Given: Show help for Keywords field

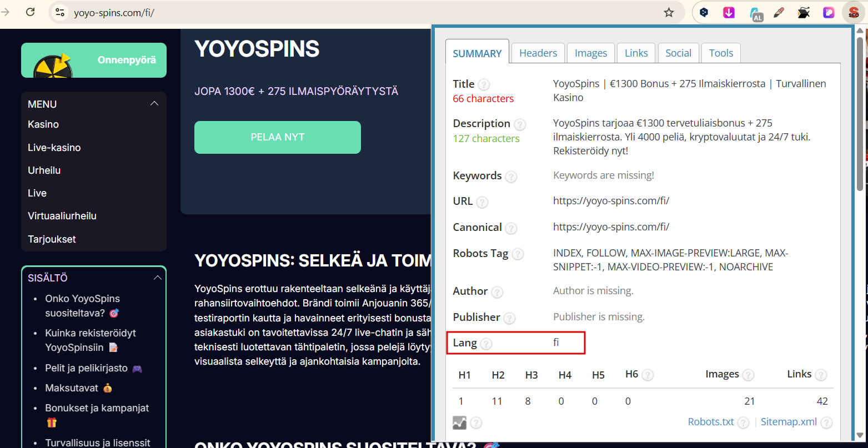Looking at the screenshot, I should click(x=511, y=177).
